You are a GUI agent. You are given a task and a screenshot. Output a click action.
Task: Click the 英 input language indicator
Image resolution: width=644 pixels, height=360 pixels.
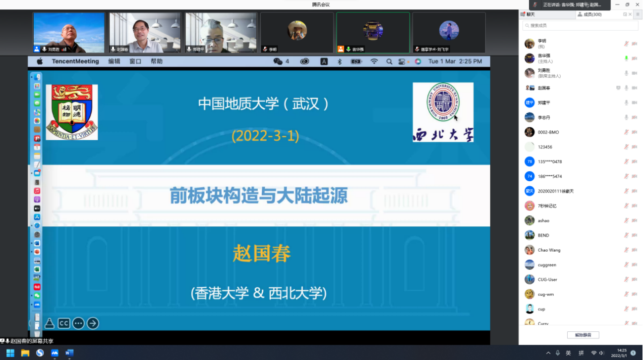pos(568,353)
